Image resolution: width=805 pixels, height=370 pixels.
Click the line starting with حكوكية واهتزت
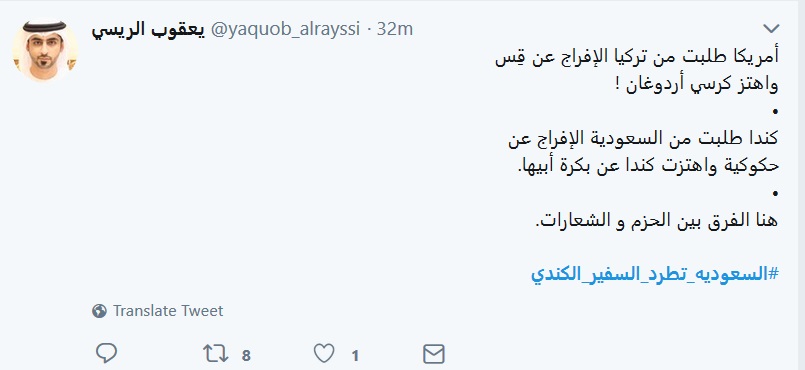(x=647, y=167)
